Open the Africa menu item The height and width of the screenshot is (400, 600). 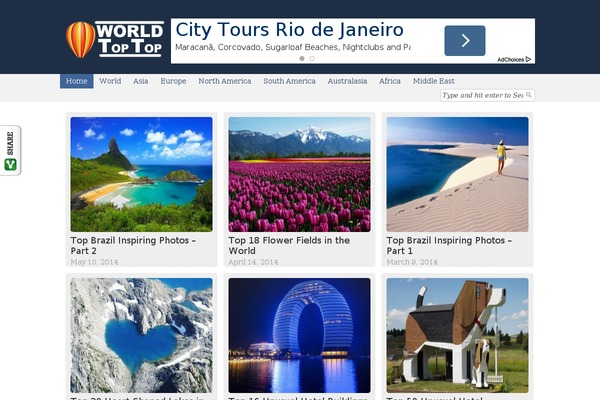point(390,81)
